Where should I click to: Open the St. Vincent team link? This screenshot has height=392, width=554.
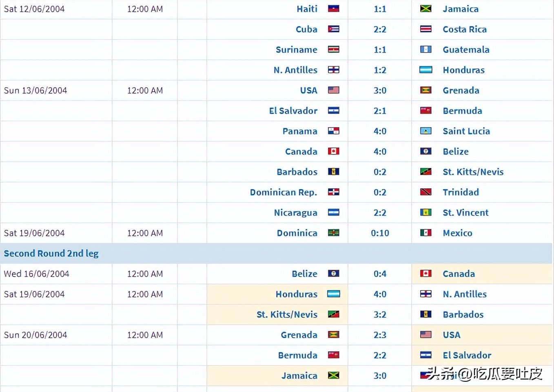(x=465, y=213)
